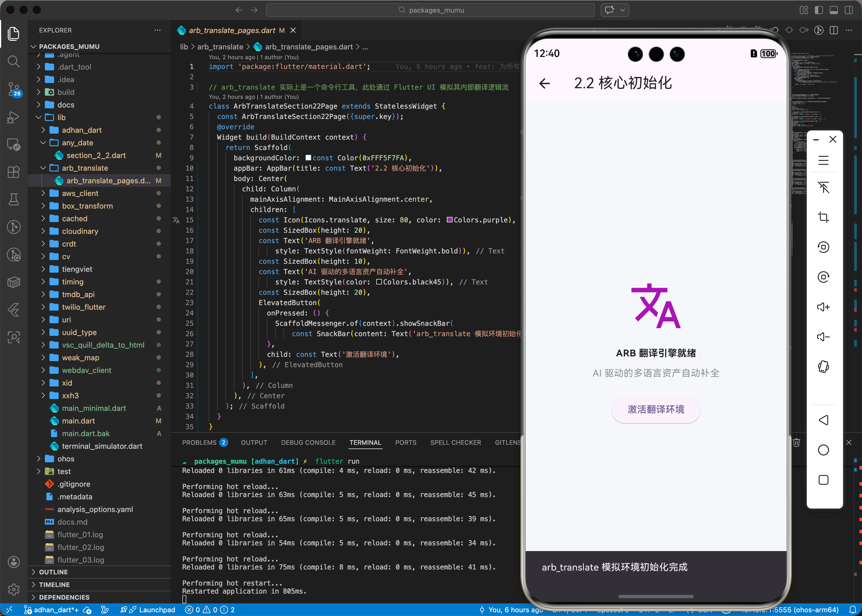The image size is (862, 616).
Task: Toggle the bottom panel layout icon
Action: point(834,10)
